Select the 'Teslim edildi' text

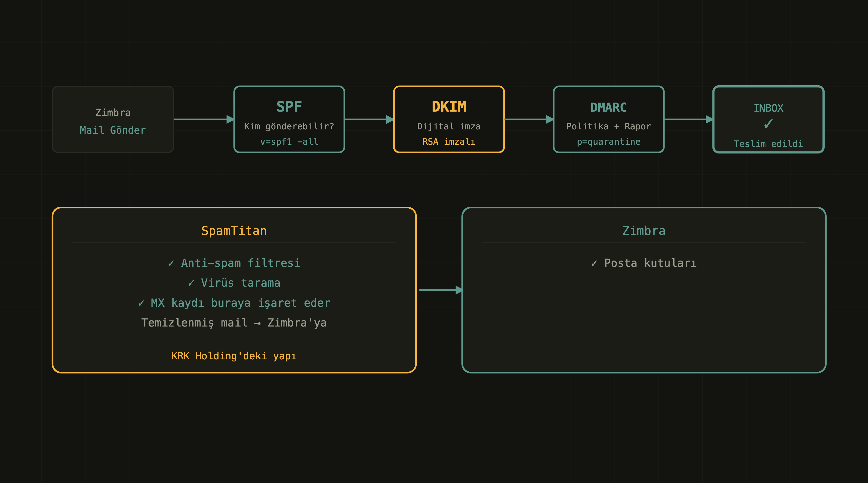tap(768, 144)
